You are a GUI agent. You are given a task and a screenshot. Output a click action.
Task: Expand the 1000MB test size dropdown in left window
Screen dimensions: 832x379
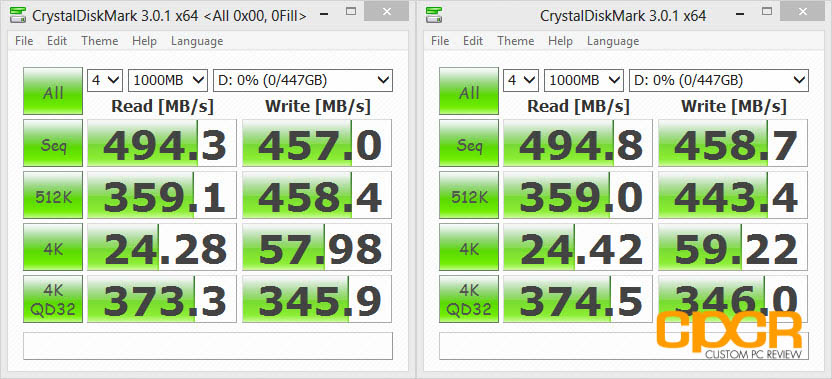tap(168, 81)
